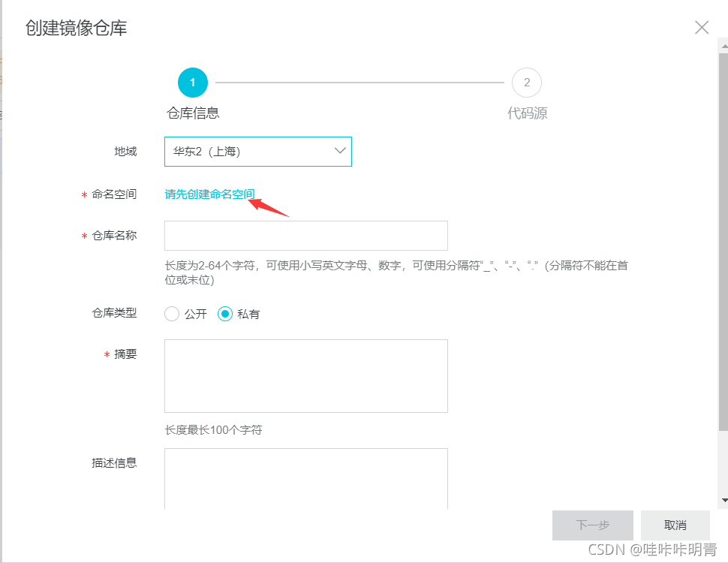Select the 公开 repository type option
Screen dimensions: 728x563
(x=171, y=314)
